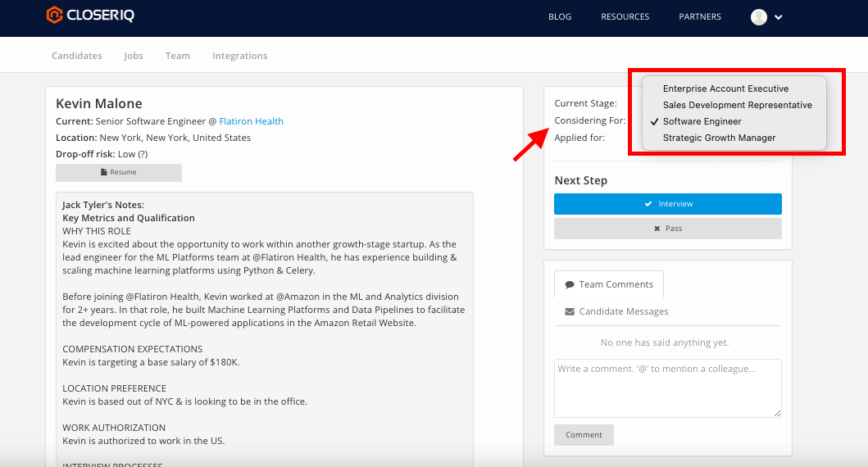Click the CloserIQ logo icon
This screenshot has height=467, width=868.
click(54, 16)
